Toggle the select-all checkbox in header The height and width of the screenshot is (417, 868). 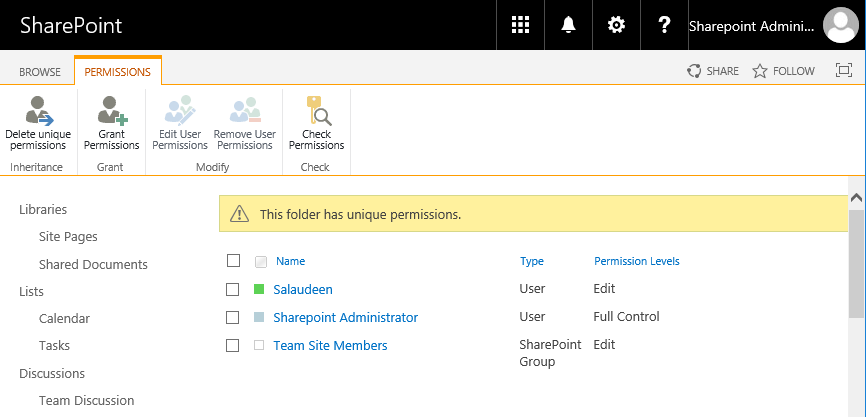[x=234, y=260]
